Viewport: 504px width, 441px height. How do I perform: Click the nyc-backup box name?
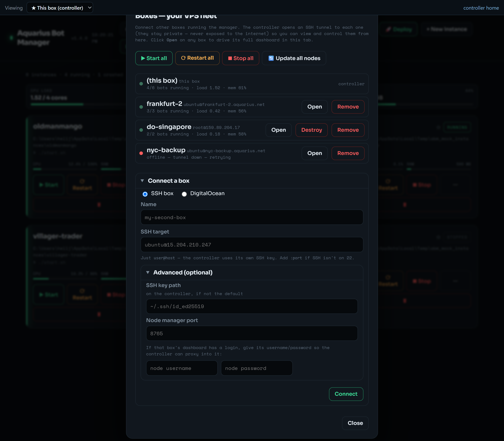[166, 150]
